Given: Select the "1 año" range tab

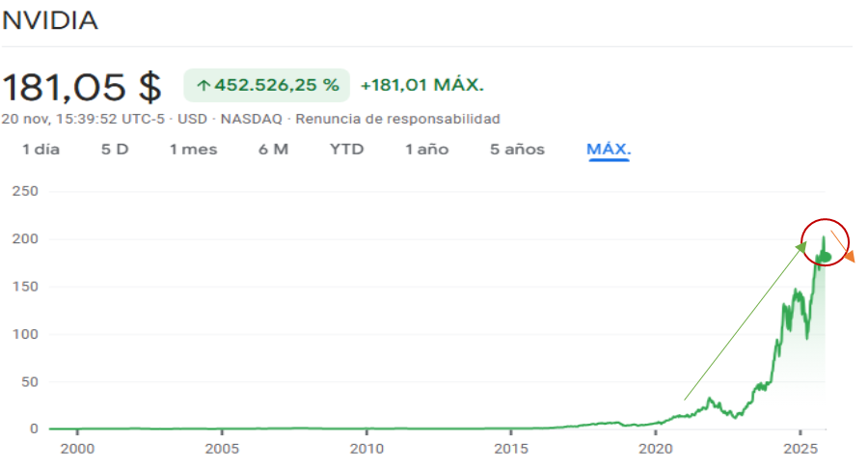Looking at the screenshot, I should (426, 150).
